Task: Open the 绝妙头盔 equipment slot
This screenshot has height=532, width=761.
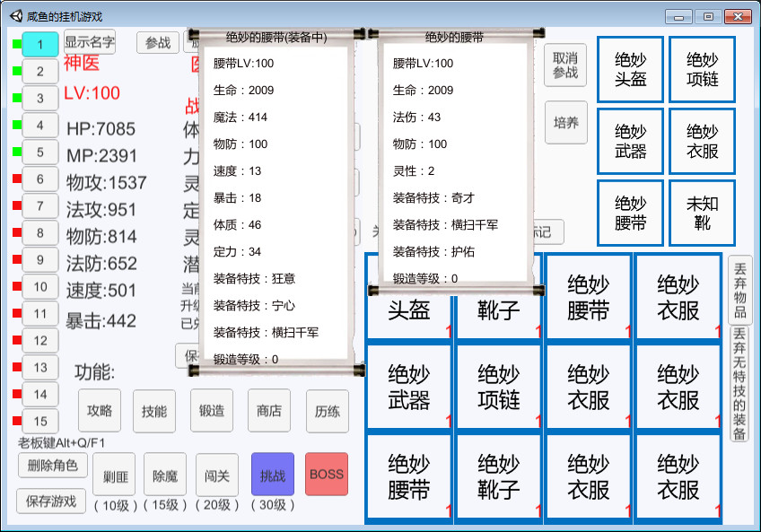Action: (x=630, y=69)
